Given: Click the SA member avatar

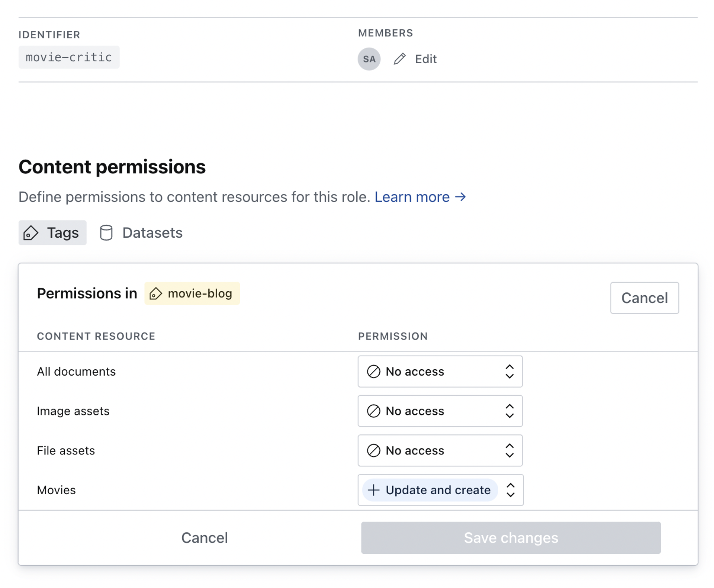Looking at the screenshot, I should 369,59.
